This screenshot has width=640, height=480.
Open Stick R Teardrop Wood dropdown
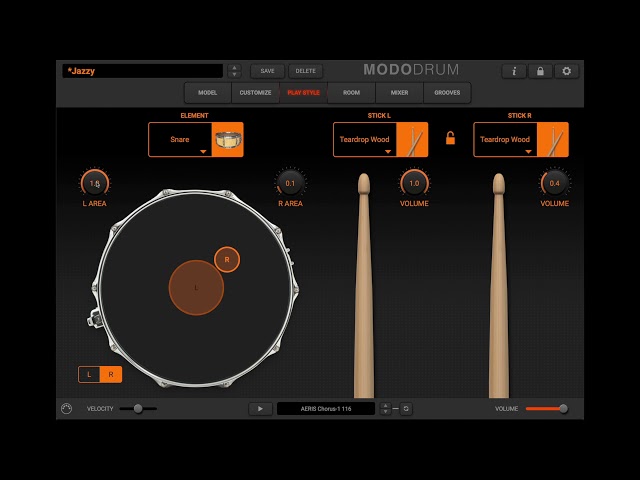[505, 140]
